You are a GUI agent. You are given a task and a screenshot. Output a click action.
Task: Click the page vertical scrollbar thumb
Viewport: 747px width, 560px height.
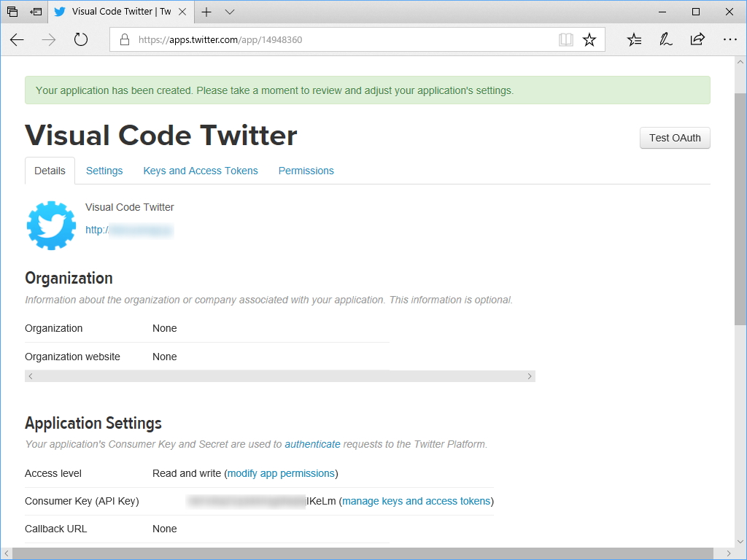[x=740, y=209]
